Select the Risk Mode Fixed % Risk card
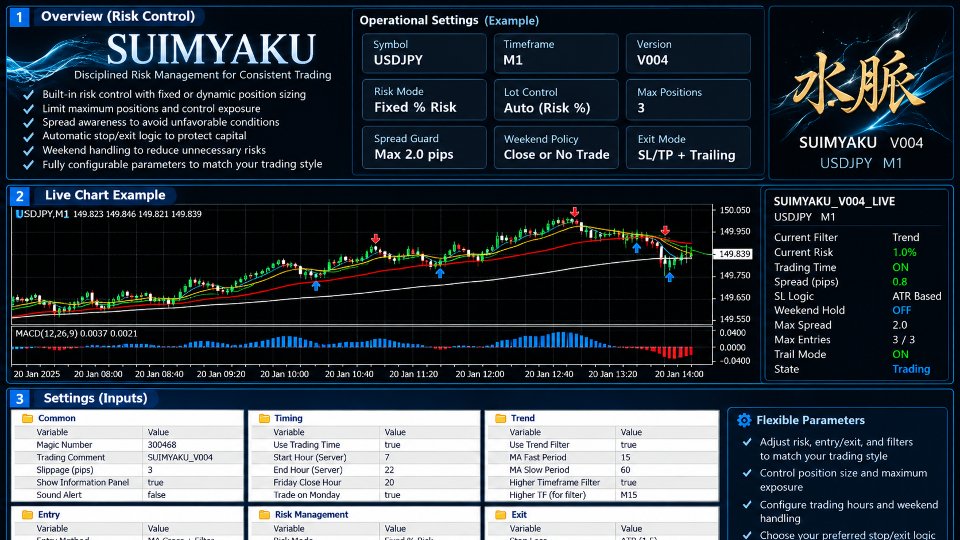 click(x=424, y=100)
